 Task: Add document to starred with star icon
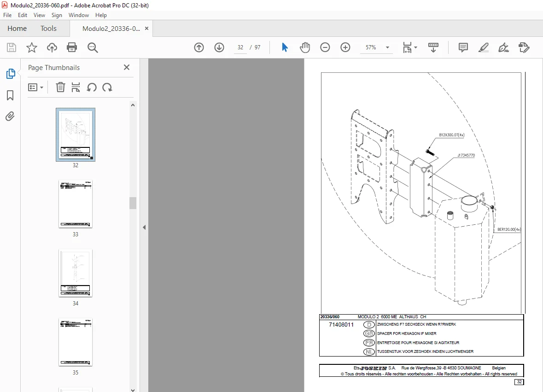[x=31, y=47]
